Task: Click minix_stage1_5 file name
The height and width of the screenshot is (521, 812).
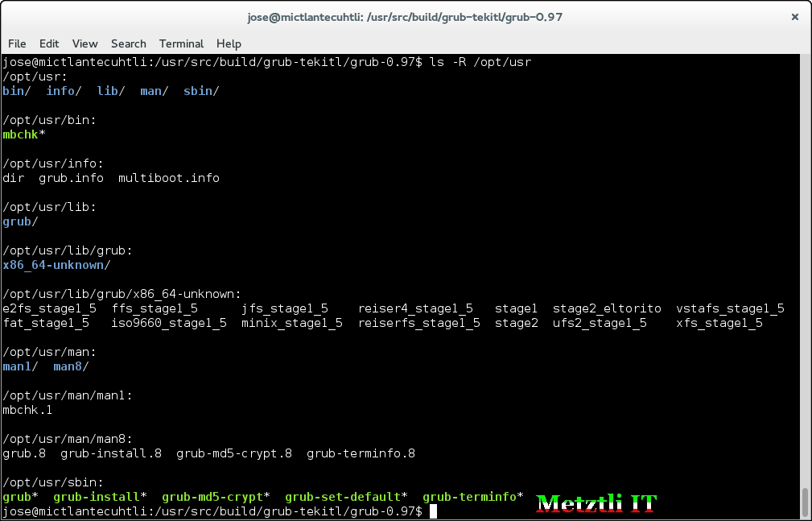Action: [x=292, y=324]
